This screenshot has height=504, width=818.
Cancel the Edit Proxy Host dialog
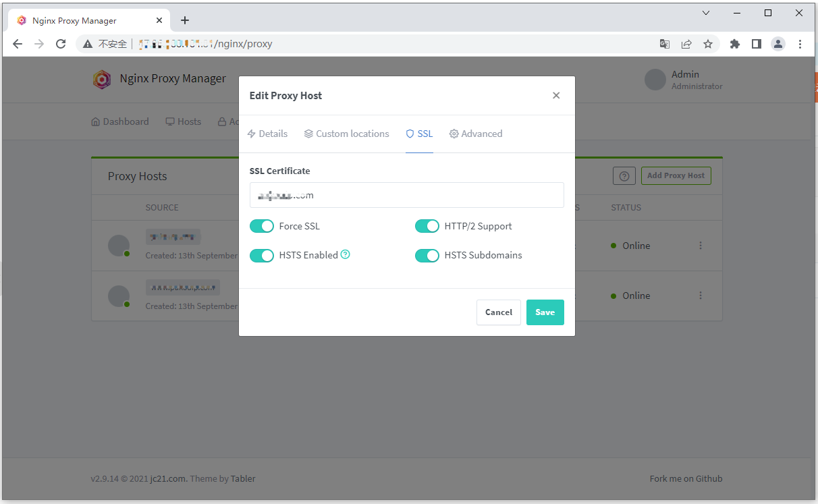pyautogui.click(x=499, y=312)
